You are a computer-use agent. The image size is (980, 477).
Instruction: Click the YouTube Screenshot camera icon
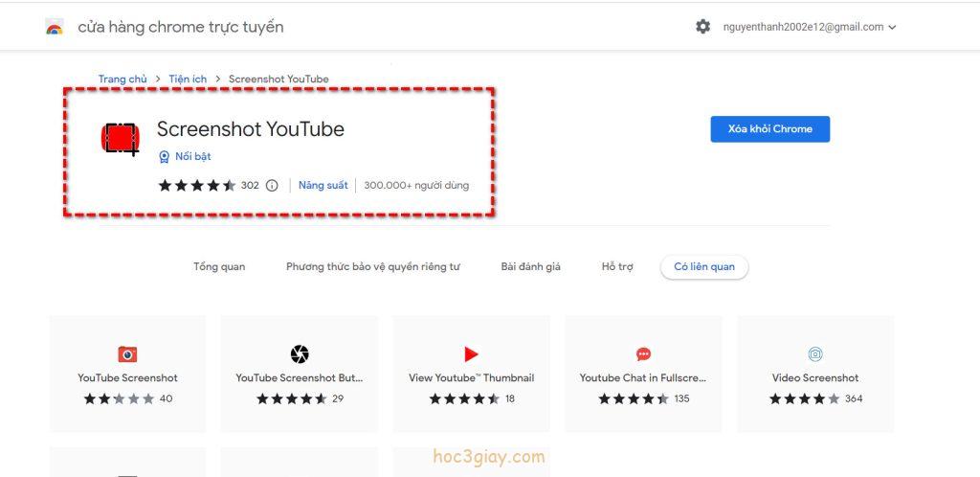click(x=127, y=353)
